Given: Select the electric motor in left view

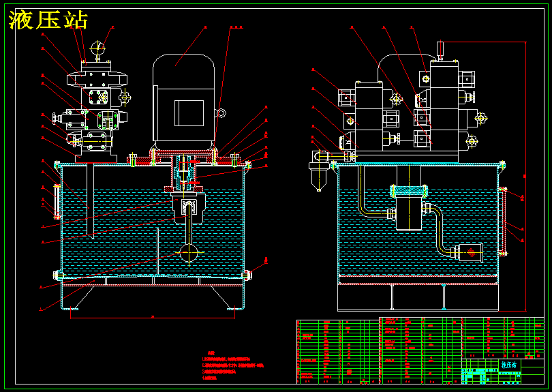Looking at the screenshot, I should tap(183, 102).
